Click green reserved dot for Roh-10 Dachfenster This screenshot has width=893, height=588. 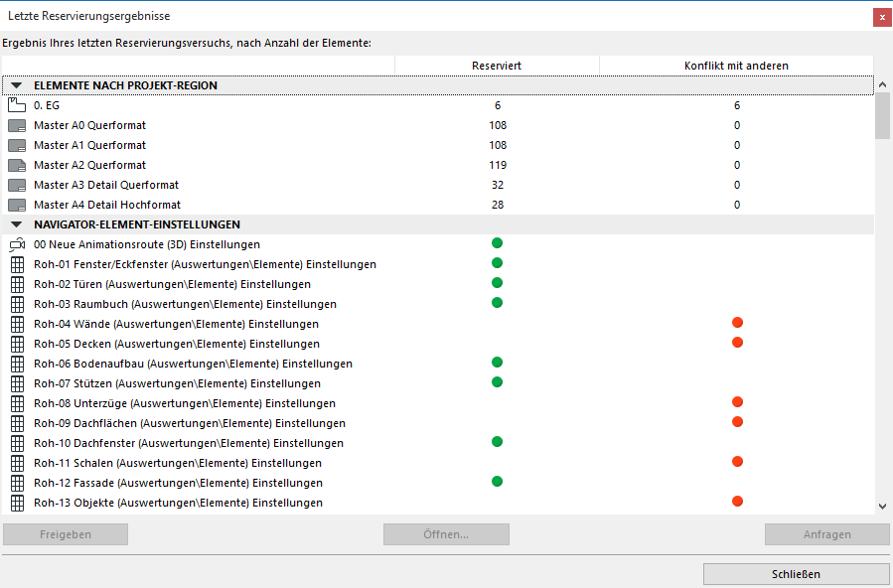pyautogui.click(x=498, y=442)
